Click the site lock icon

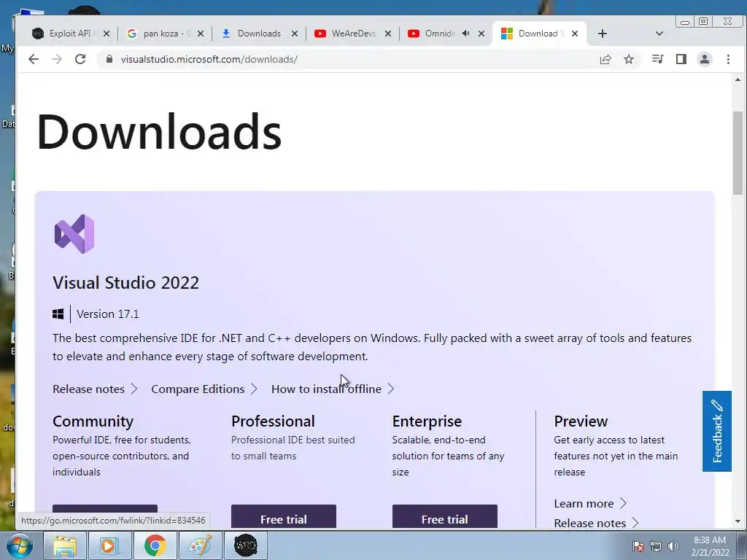(x=109, y=59)
